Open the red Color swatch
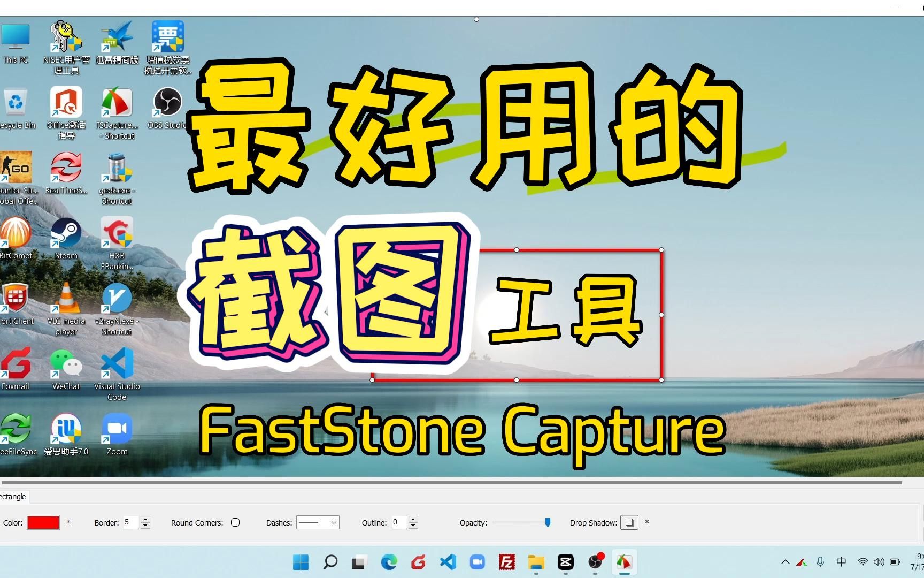The width and height of the screenshot is (924, 578). pyautogui.click(x=43, y=523)
